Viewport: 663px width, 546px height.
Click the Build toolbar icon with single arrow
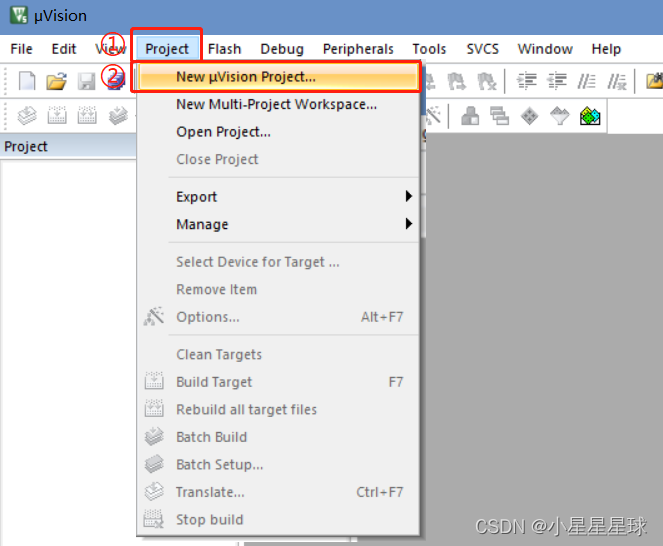(x=57, y=115)
